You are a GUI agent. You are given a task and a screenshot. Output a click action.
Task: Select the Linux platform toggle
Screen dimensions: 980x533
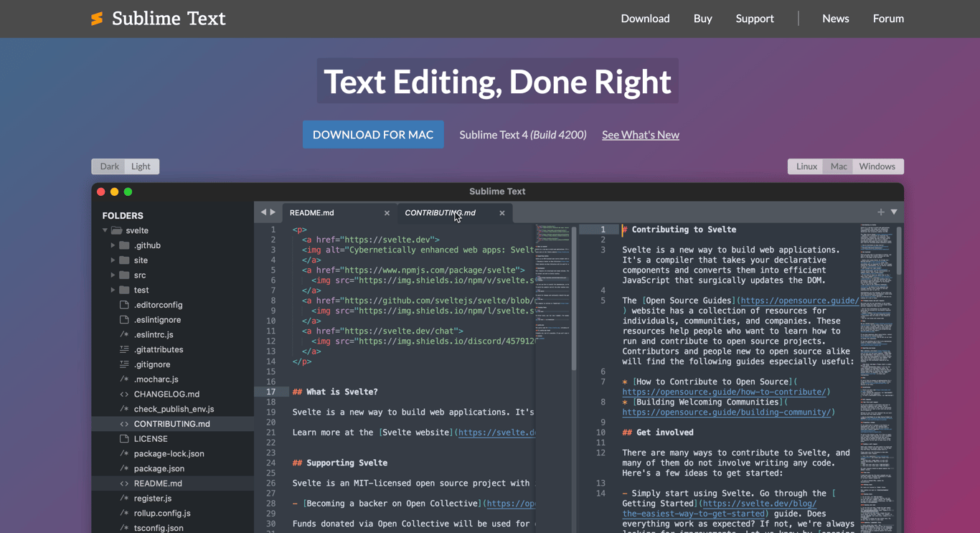click(806, 166)
